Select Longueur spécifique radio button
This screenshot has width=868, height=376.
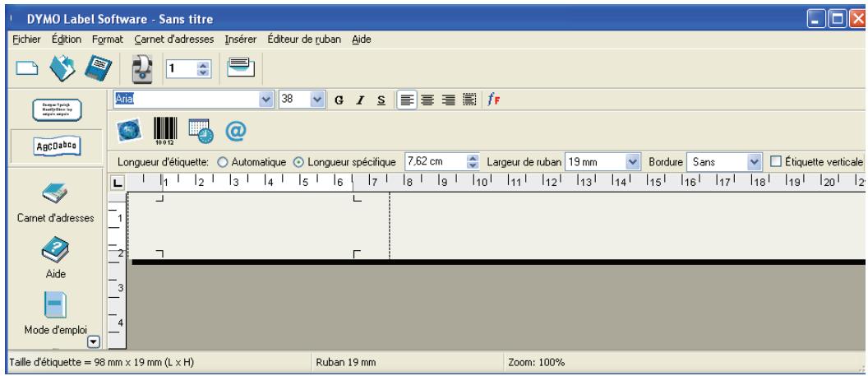tap(298, 162)
